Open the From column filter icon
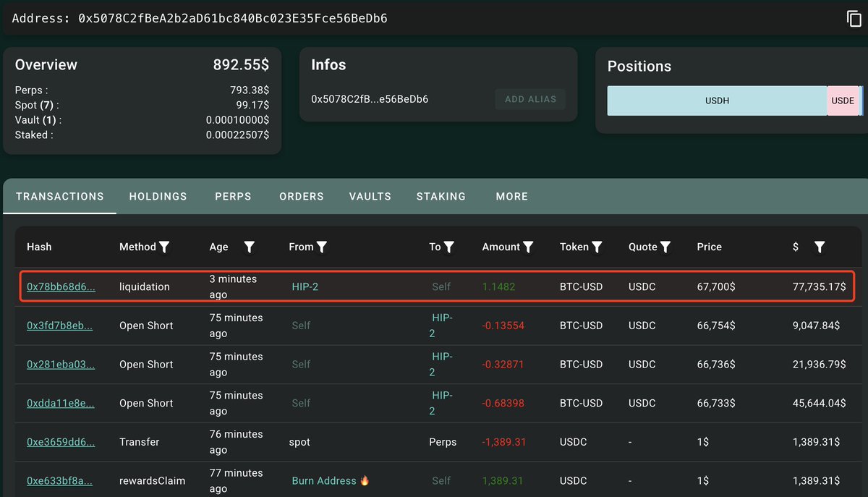The image size is (868, 497). [322, 247]
